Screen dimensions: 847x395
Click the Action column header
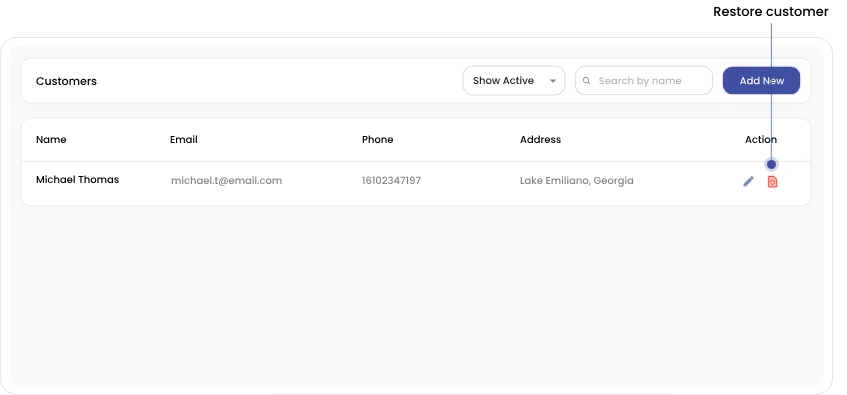pos(761,139)
